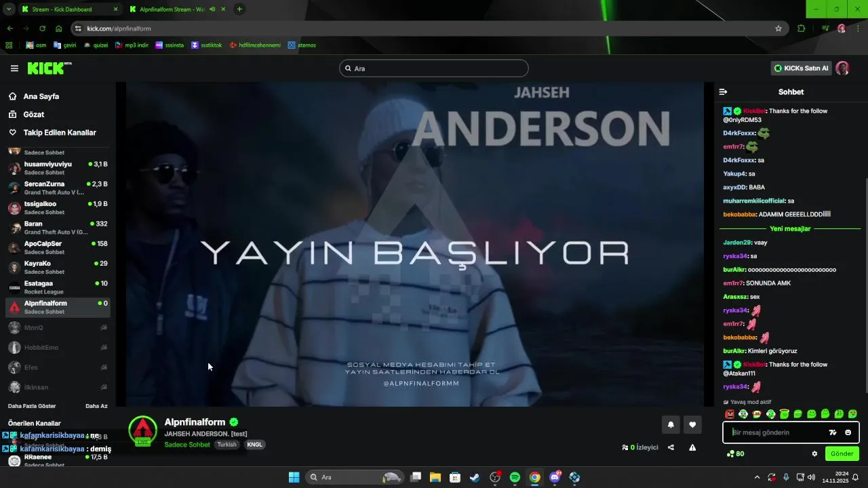Click the 80 channel points balance

[x=736, y=453]
